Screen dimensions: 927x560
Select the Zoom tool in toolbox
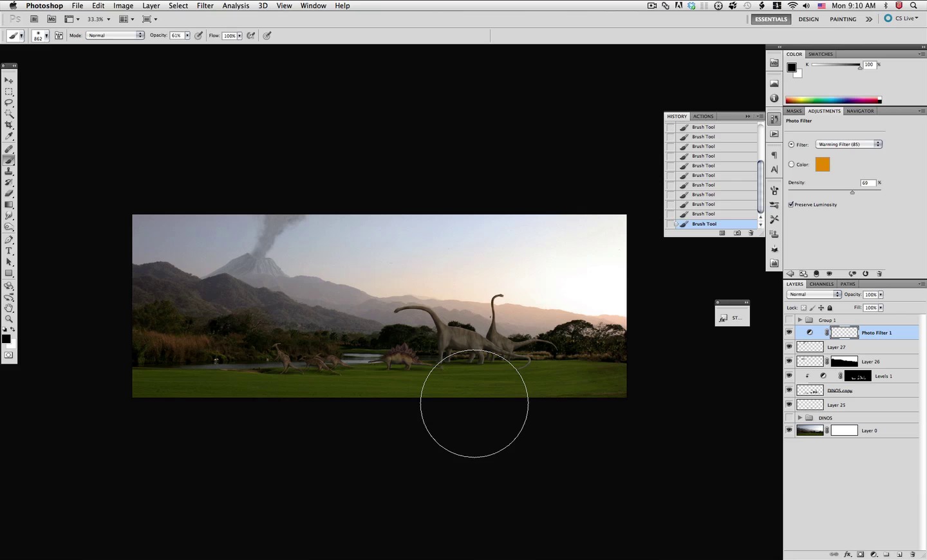[x=9, y=319]
